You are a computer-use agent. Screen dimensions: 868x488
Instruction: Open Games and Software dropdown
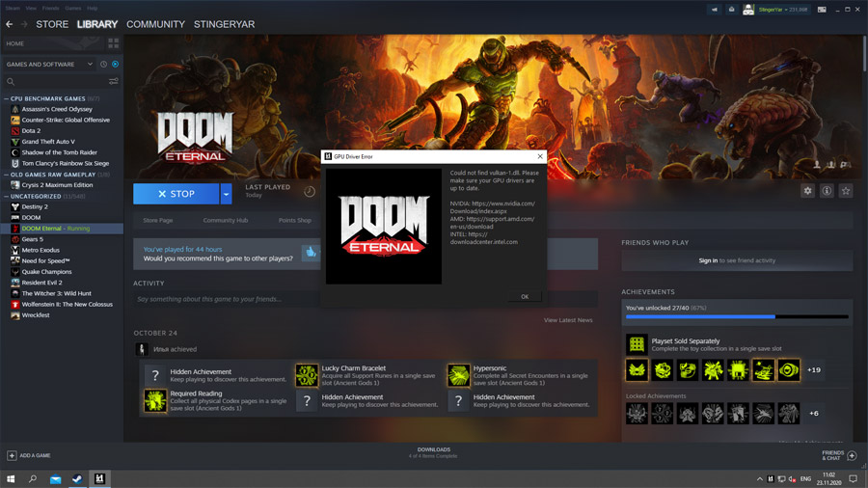[49, 65]
